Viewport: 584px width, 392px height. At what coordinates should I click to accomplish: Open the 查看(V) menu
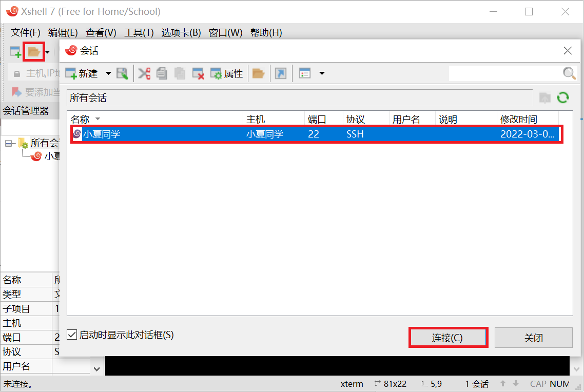[101, 33]
